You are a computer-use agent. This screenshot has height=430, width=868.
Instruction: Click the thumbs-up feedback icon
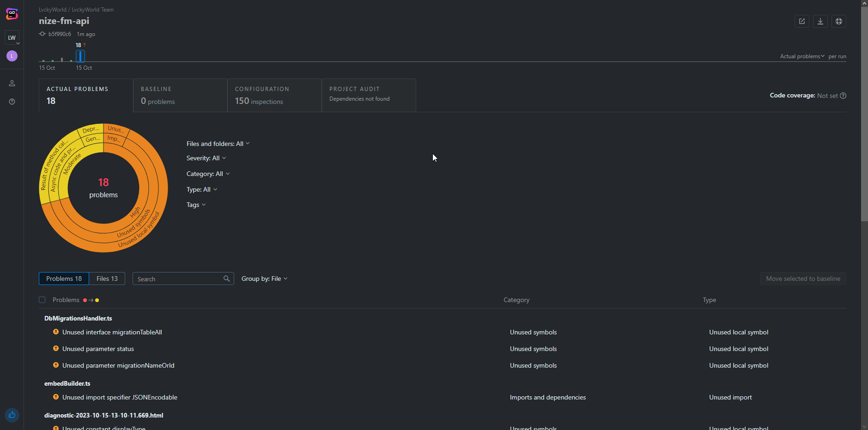coord(12,415)
